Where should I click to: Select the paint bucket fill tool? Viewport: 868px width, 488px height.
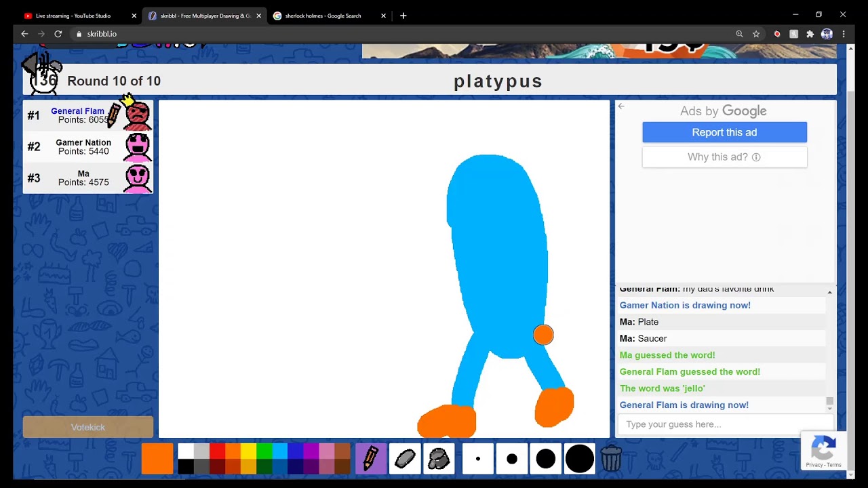[x=439, y=459]
